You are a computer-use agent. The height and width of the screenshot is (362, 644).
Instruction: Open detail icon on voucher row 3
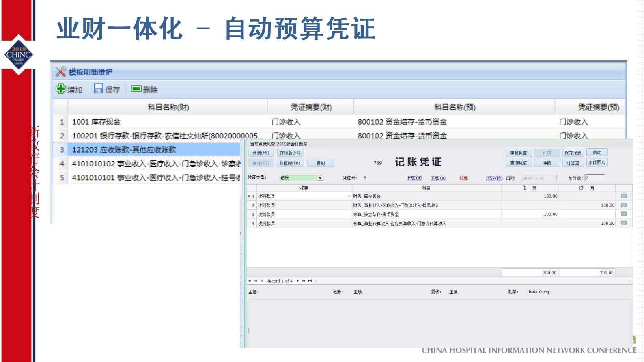tap(624, 214)
